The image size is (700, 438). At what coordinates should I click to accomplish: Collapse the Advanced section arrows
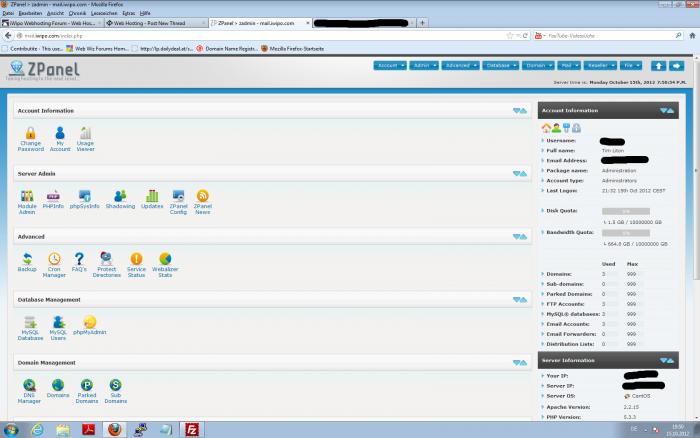click(520, 237)
